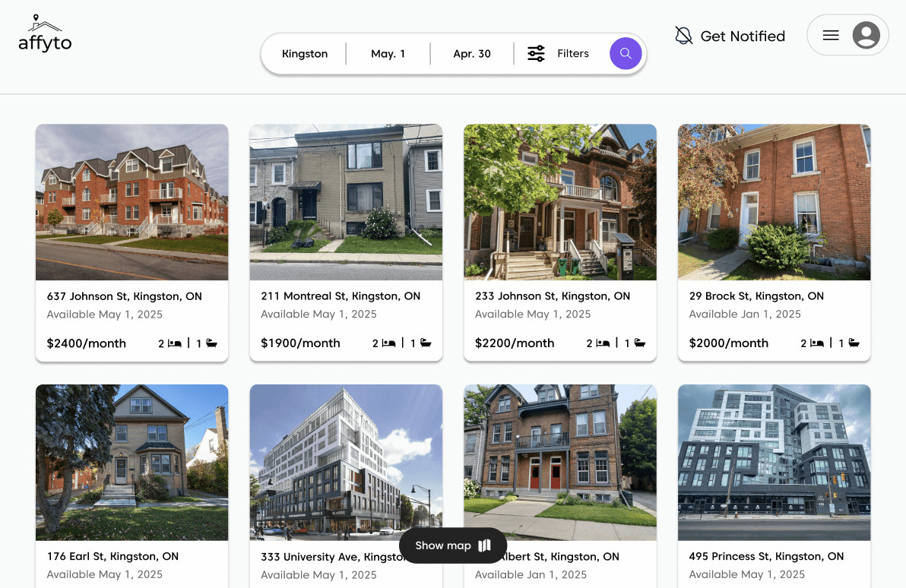This screenshot has height=588, width=906.
Task: Click Available May 1, 2025 on 637 Johnson St
Action: 105,315
